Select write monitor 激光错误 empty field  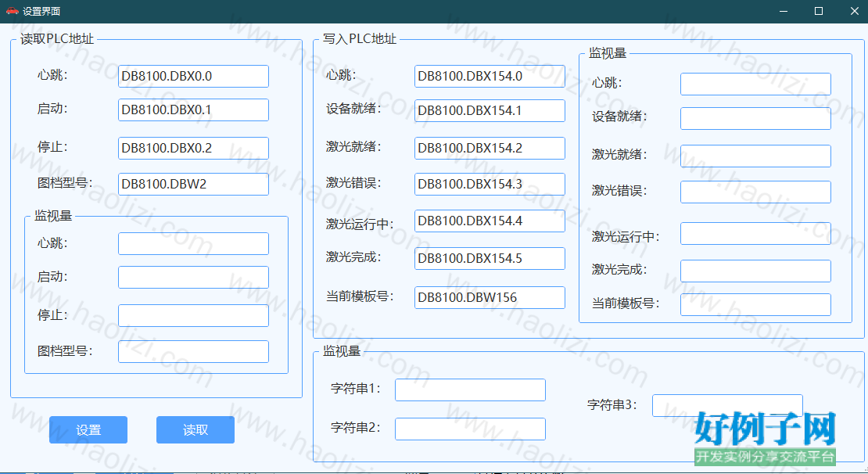[755, 192]
